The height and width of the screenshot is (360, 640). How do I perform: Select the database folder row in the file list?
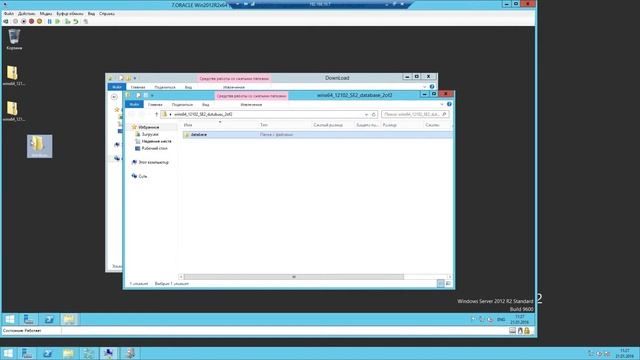[317, 134]
